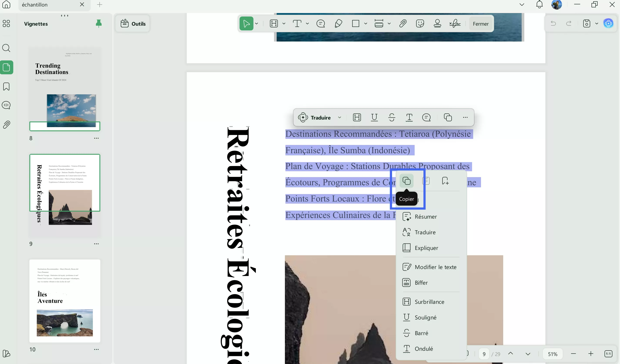
Task: Toggle highlight on the selected text
Action: [357, 118]
